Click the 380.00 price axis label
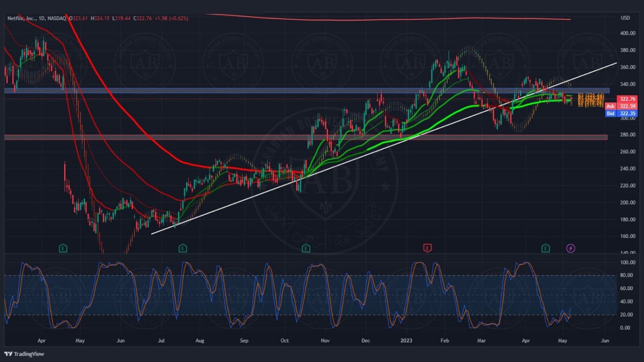 628,50
